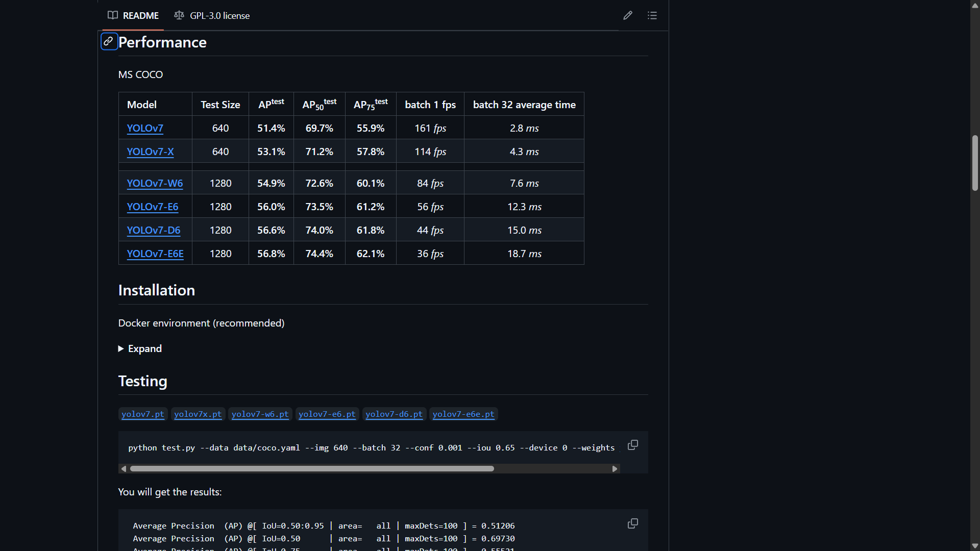Select the 'batch 32 average time' column header
Viewport: 980px width, 551px height.
[524, 105]
